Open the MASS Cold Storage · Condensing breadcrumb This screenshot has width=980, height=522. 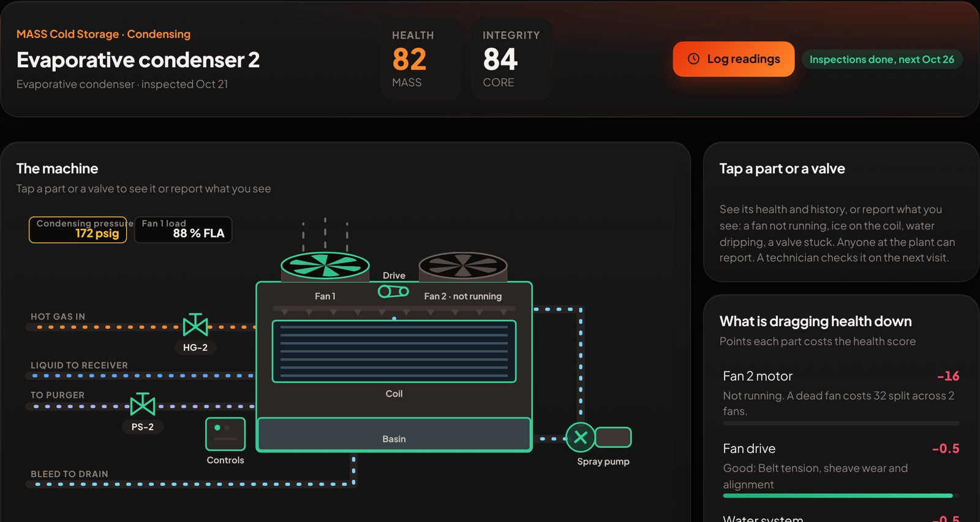click(104, 34)
